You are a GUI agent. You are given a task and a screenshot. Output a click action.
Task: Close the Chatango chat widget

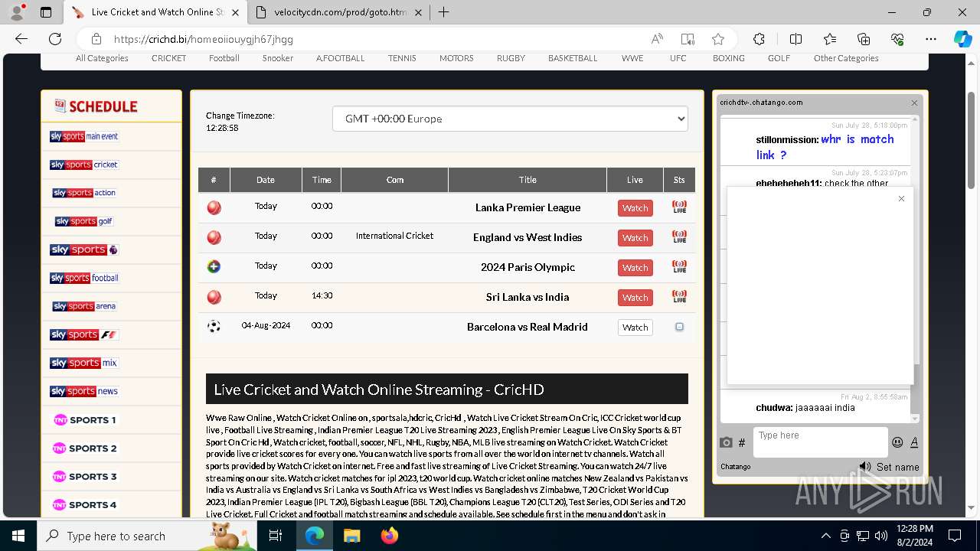[914, 103]
